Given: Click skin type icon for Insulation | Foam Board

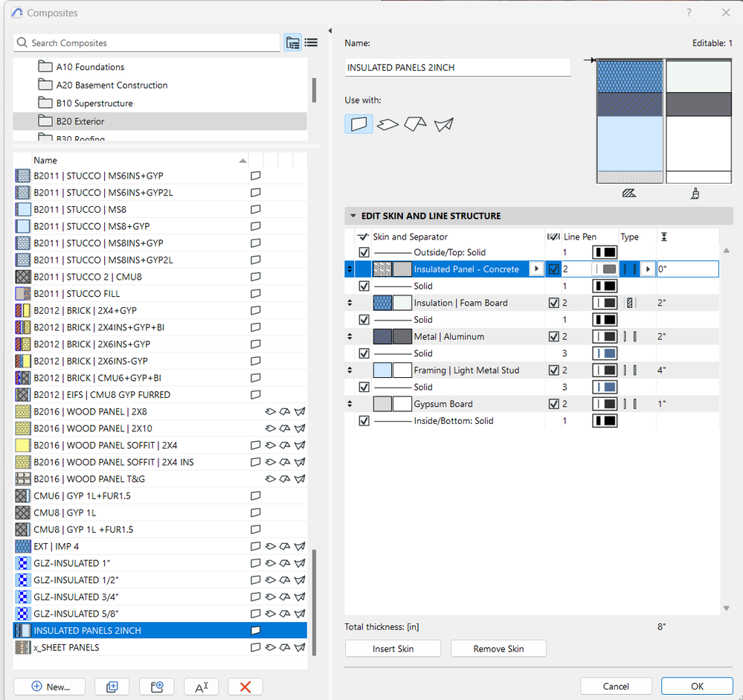Looking at the screenshot, I should click(630, 303).
